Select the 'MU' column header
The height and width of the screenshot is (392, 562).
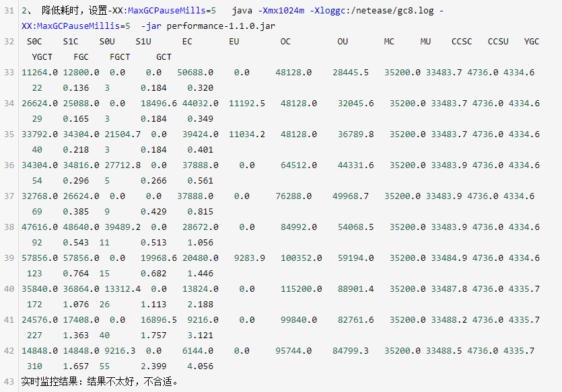(x=425, y=42)
